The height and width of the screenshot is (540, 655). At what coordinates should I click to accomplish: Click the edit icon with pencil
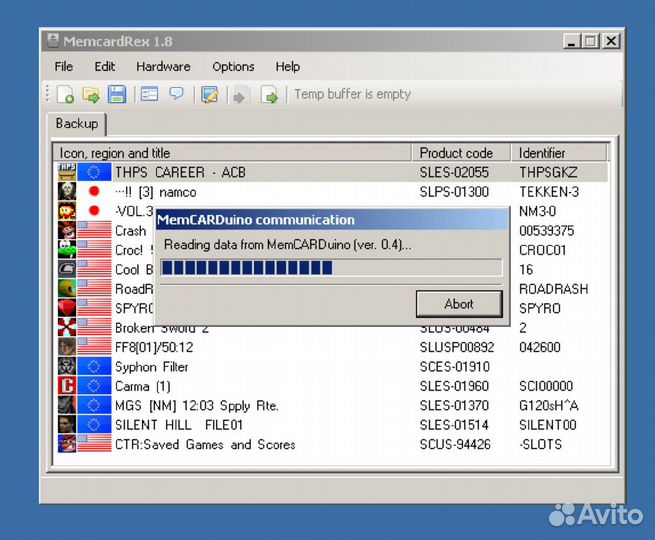(210, 94)
